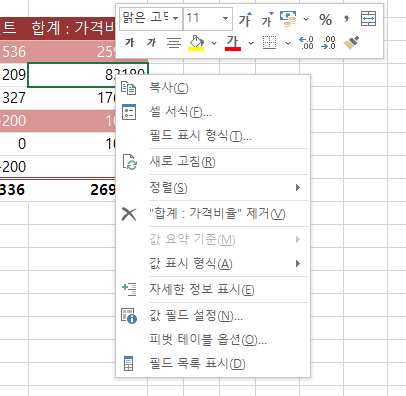The image size is (406, 396).
Task: Select the bold total cell 336
Action: [x=13, y=190]
